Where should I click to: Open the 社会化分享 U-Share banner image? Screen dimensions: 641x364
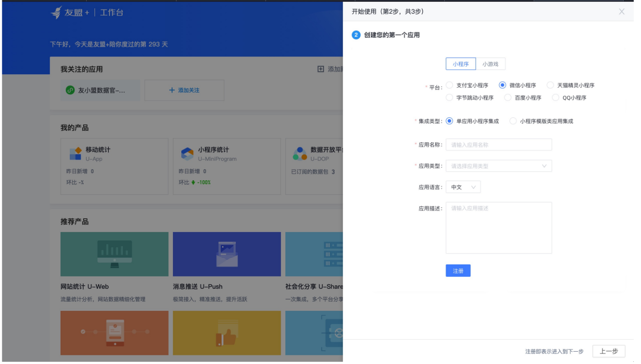pyautogui.click(x=314, y=254)
